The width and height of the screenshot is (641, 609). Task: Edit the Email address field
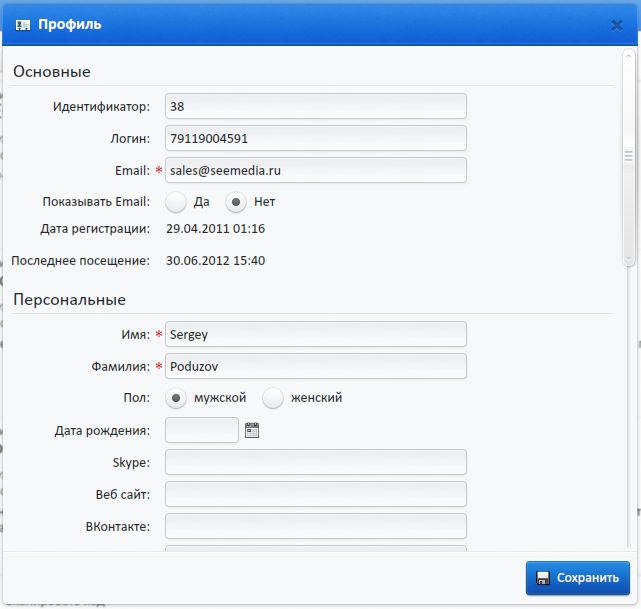click(316, 170)
